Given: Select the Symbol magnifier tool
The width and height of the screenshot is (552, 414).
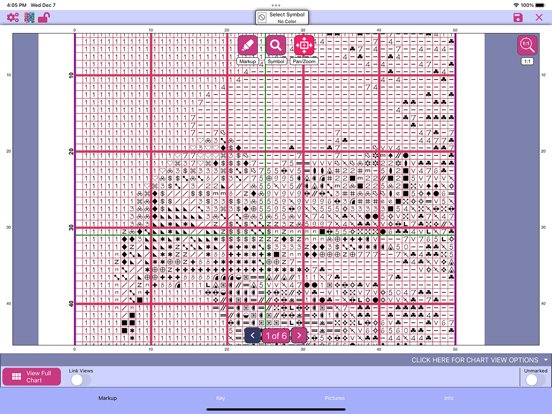Looking at the screenshot, I should point(276,45).
